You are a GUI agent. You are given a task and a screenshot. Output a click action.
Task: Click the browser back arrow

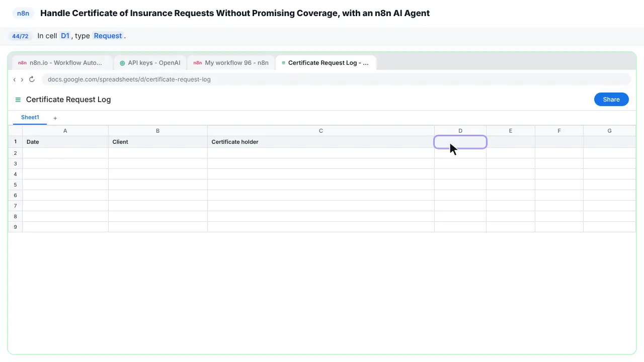(15, 79)
